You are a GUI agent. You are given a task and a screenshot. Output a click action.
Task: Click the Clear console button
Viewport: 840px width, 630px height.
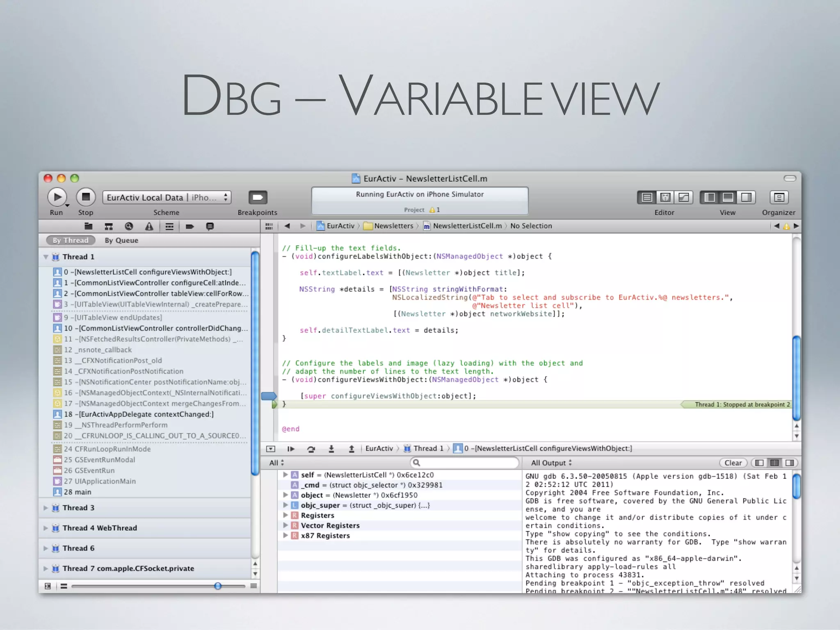pos(733,463)
